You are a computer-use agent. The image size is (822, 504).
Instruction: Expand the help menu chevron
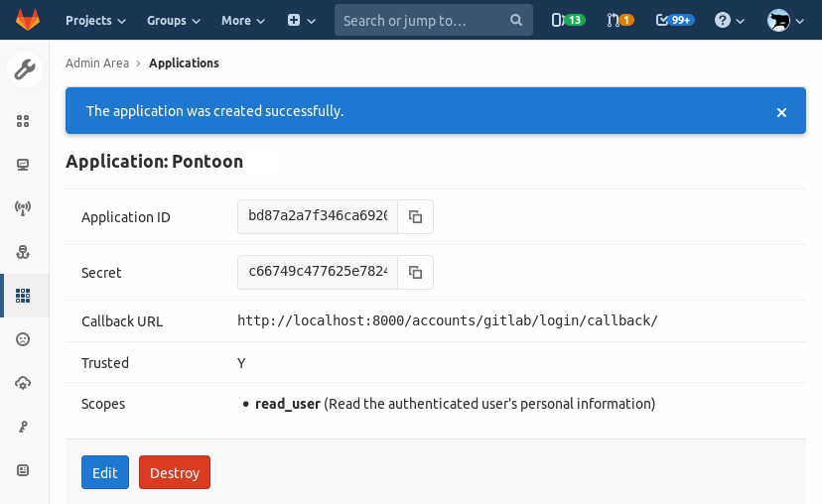pos(741,21)
